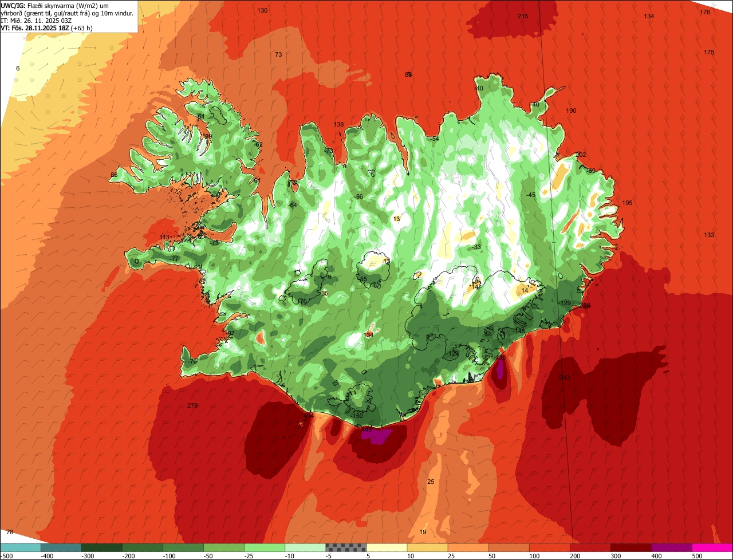The image size is (733, 560).
Task: Click the map value 6 in the pale yellow area
Action: pos(18,68)
